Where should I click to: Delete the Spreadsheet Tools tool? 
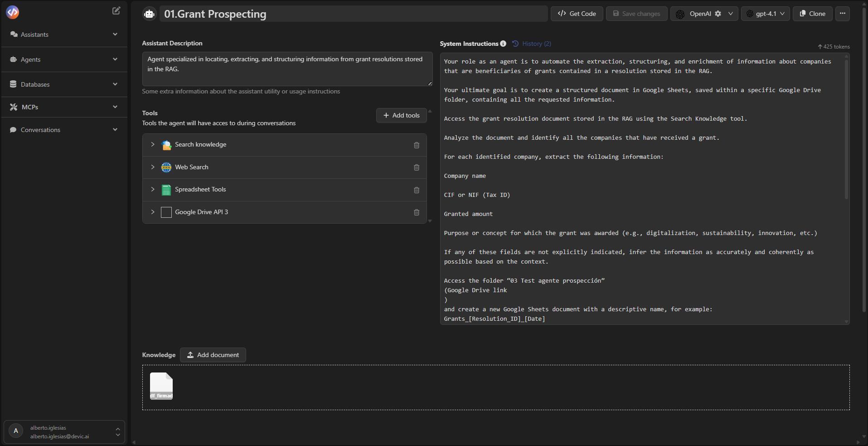417,190
